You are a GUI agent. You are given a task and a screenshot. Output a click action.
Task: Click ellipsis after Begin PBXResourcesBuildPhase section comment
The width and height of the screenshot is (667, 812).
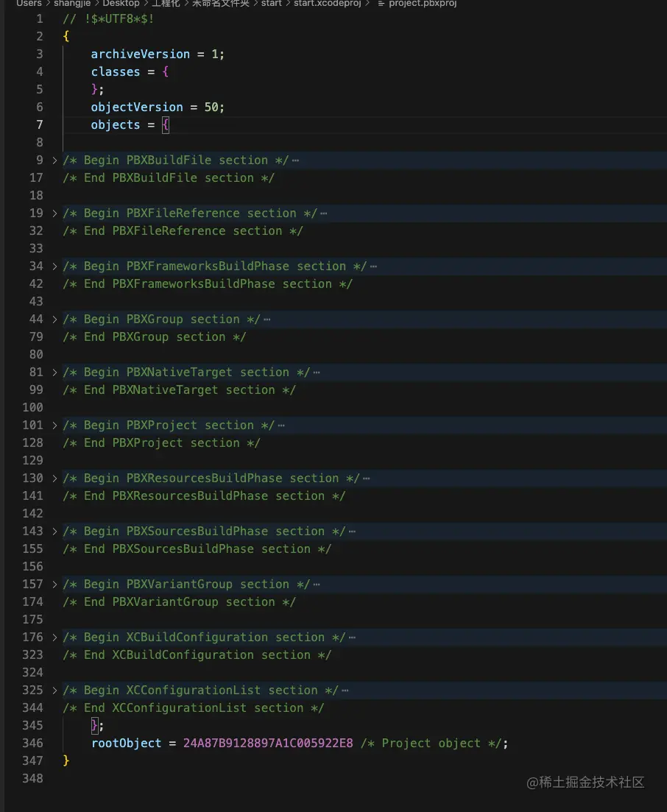(366, 479)
